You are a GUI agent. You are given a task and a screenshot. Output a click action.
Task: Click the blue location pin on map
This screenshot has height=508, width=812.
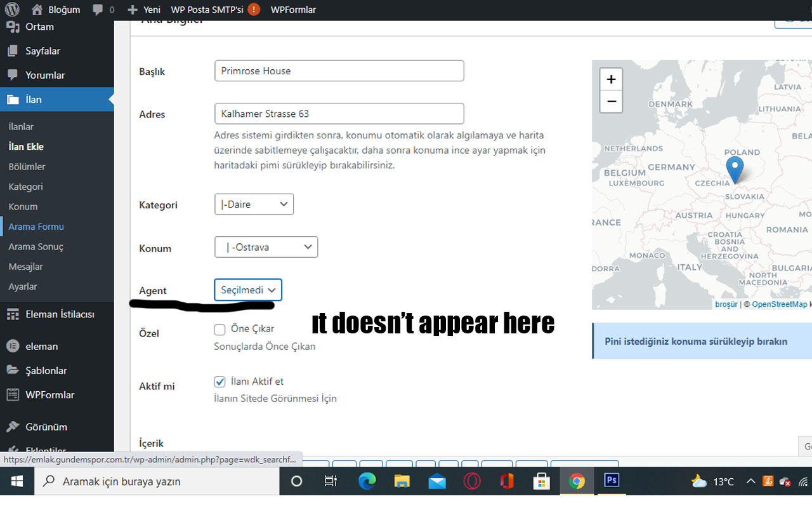point(735,169)
